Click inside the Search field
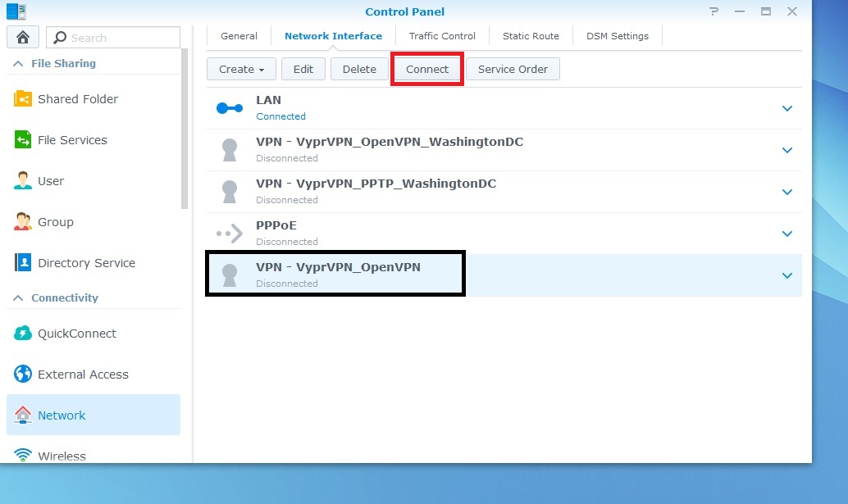Screen dimensions: 848x504 pyautogui.click(x=115, y=37)
